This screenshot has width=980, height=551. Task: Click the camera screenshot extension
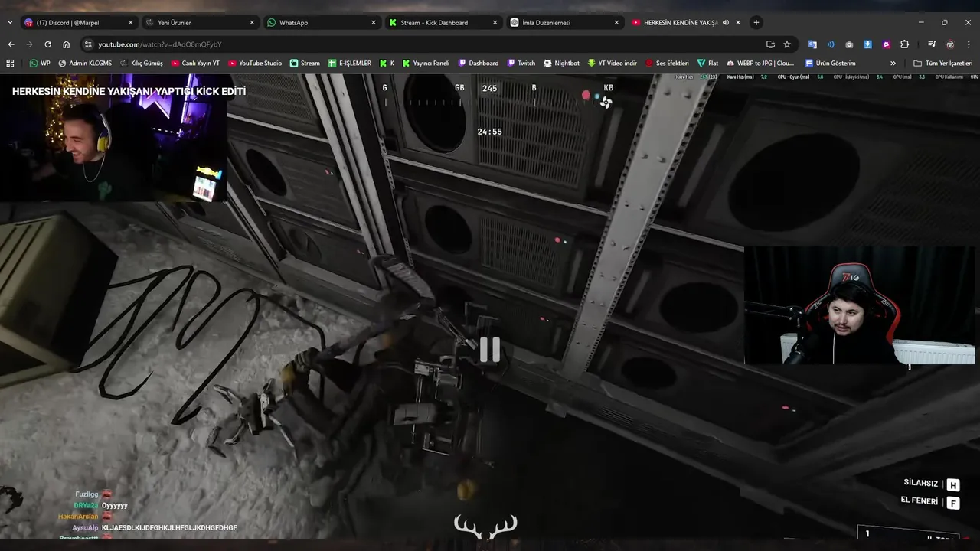(849, 44)
